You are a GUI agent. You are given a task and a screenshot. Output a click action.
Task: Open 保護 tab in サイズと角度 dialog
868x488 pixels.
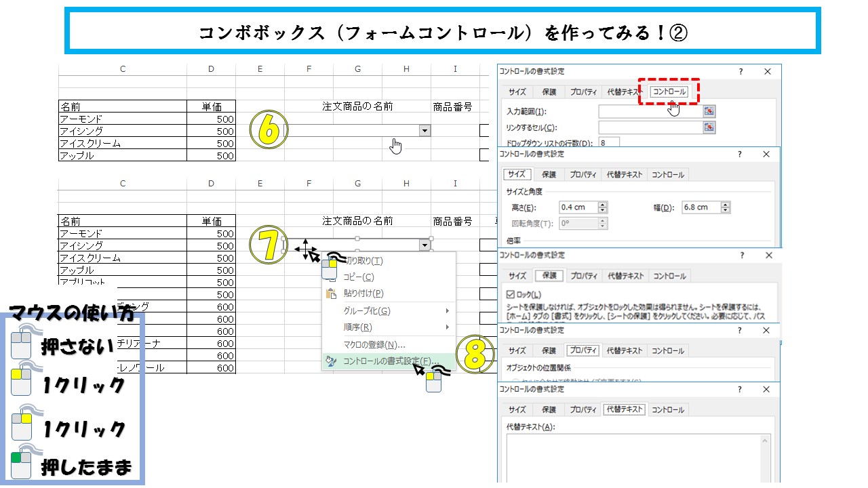(549, 175)
